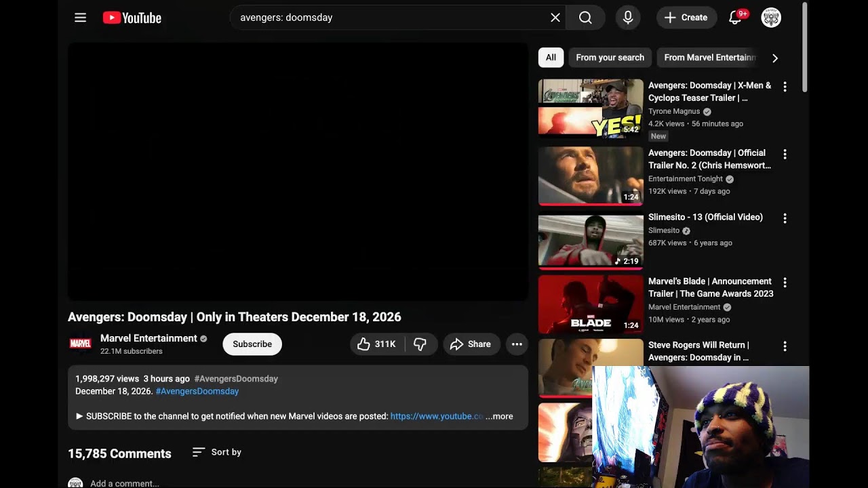Screen dimensions: 868x488
Task: Open the Slimesito - 13 thumbnail
Action: click(591, 241)
